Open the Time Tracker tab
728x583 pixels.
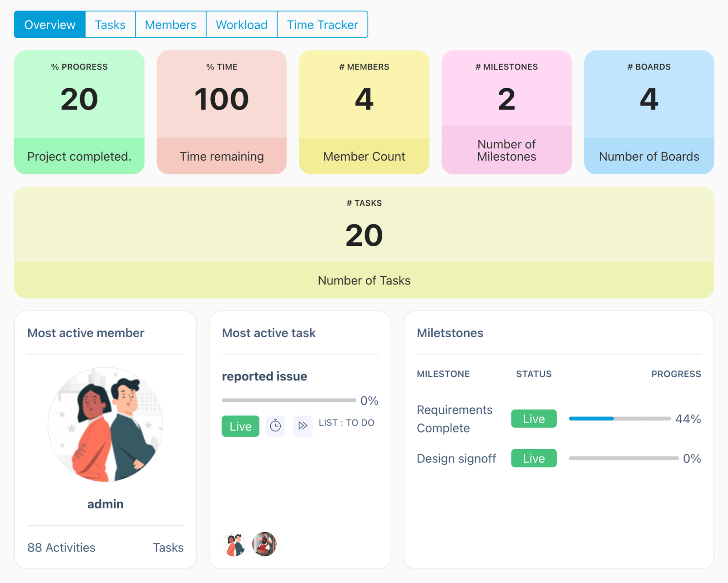coord(322,25)
